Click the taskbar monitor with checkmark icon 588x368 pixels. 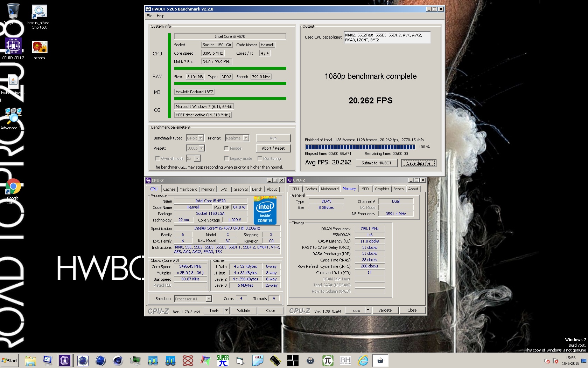coord(48,361)
